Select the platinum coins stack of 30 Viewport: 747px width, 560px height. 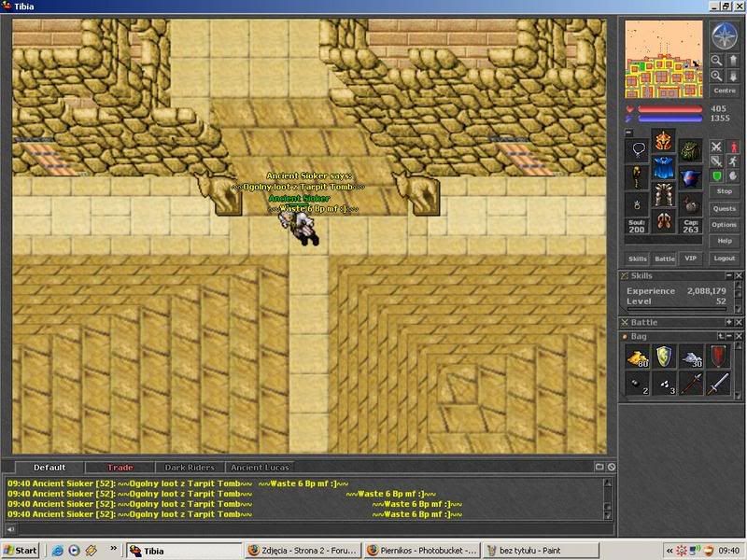tap(691, 357)
